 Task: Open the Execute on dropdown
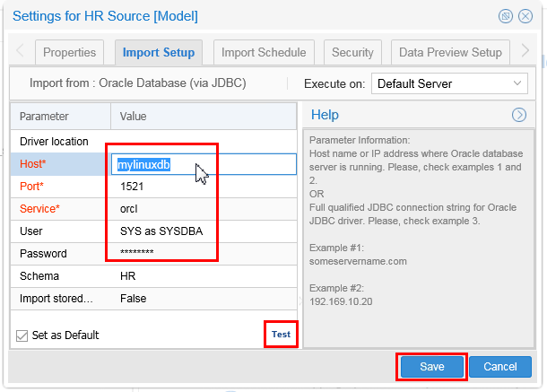pos(449,84)
